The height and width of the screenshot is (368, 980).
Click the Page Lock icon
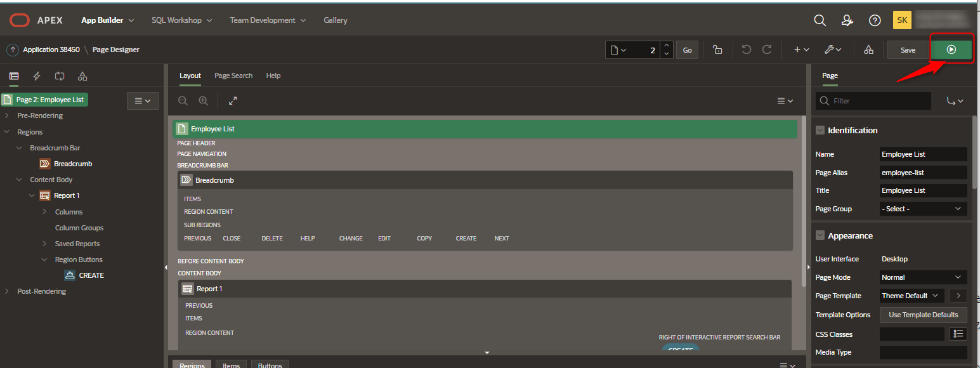(x=717, y=49)
